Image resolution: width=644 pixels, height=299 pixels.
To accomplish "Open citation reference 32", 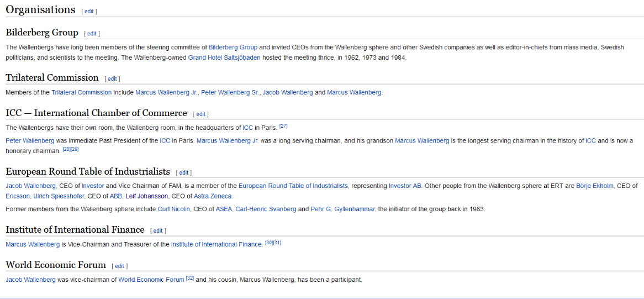I will coord(190,278).
